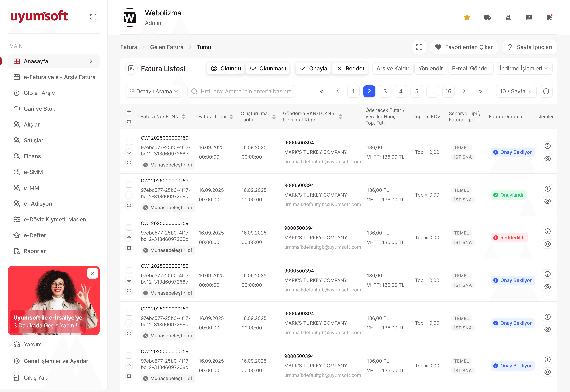Change the 10 / Sayfa page size
Image resolution: width=570 pixels, height=392 pixels.
click(516, 91)
